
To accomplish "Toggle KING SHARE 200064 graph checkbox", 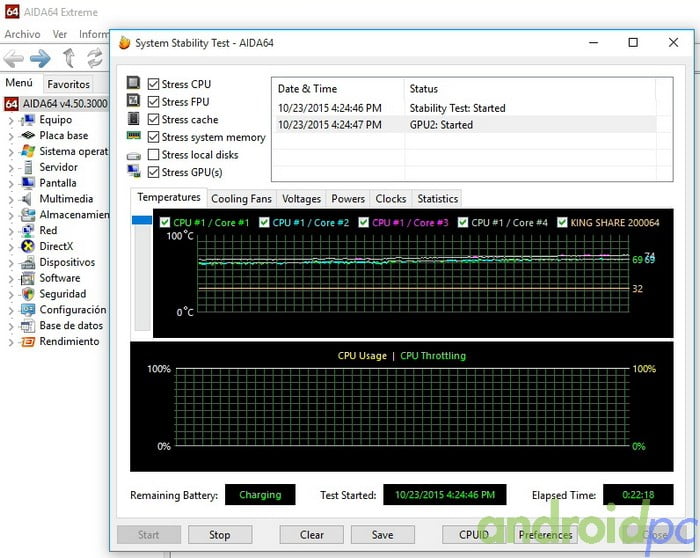I will [562, 222].
